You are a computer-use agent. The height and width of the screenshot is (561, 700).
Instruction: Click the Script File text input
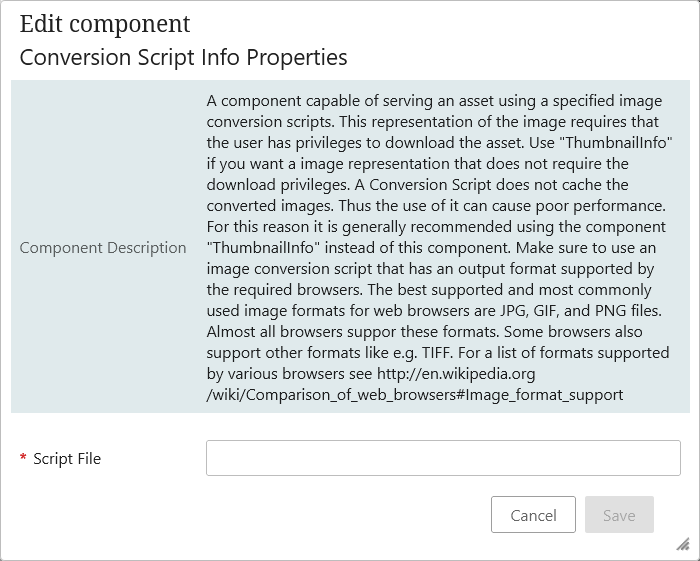(443, 458)
